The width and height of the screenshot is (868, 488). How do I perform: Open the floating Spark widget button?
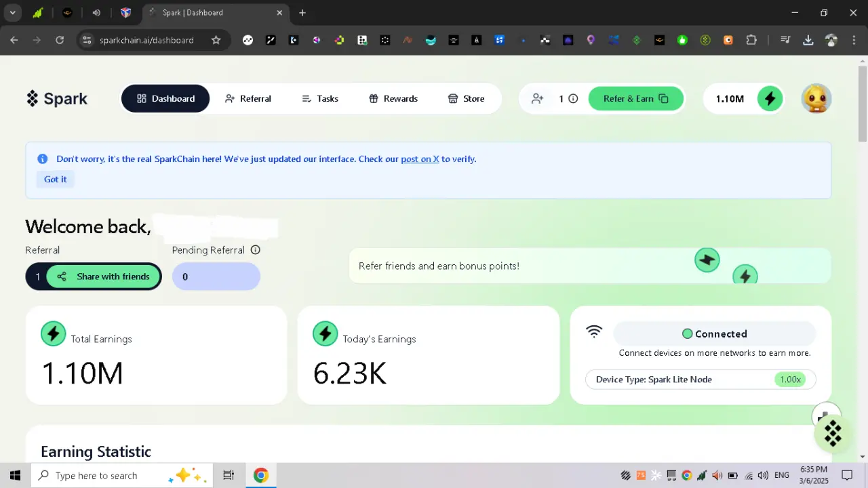[833, 432]
